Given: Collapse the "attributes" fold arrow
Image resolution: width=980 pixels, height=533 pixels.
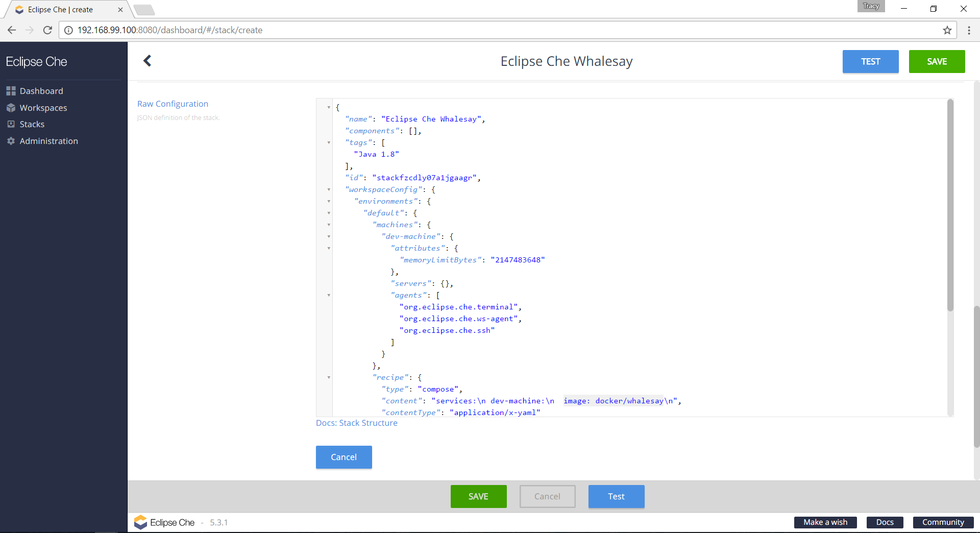Looking at the screenshot, I should [329, 248].
